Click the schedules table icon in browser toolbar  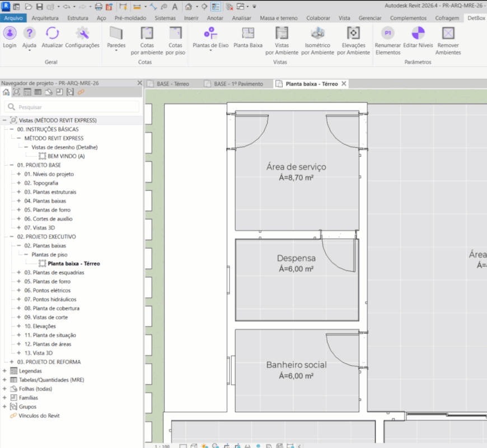[38, 92]
